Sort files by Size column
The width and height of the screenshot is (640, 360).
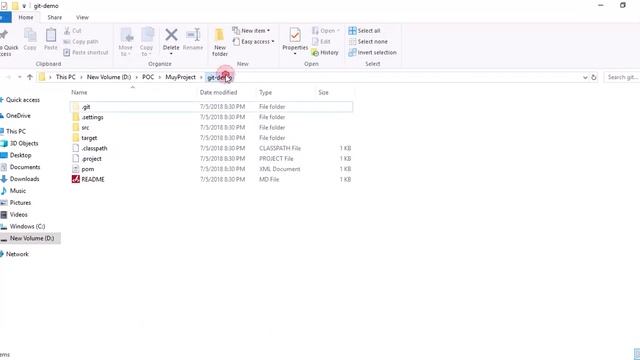coord(323,93)
